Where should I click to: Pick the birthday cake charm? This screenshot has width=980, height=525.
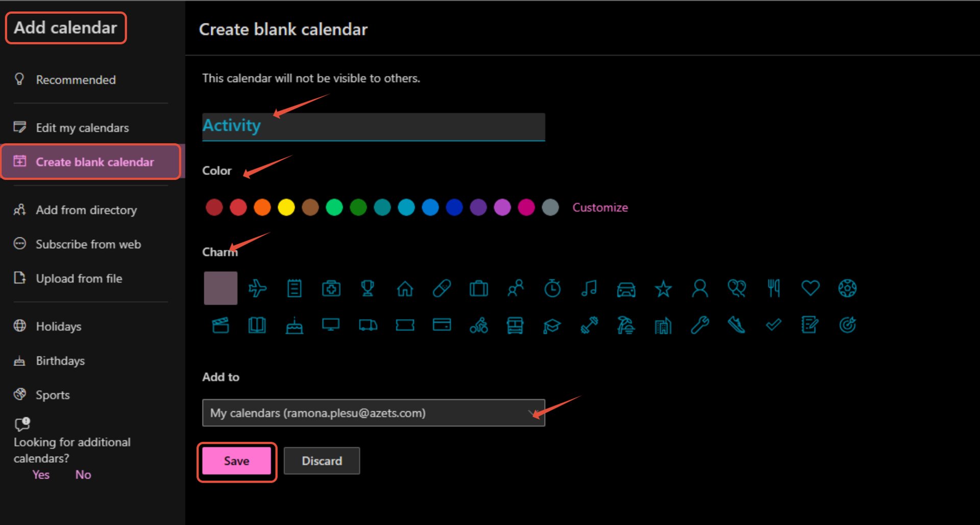[295, 325]
